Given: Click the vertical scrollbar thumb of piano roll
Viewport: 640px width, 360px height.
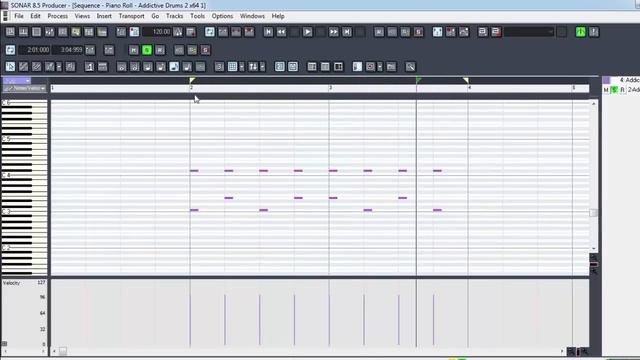Looking at the screenshot, I should [x=593, y=213].
